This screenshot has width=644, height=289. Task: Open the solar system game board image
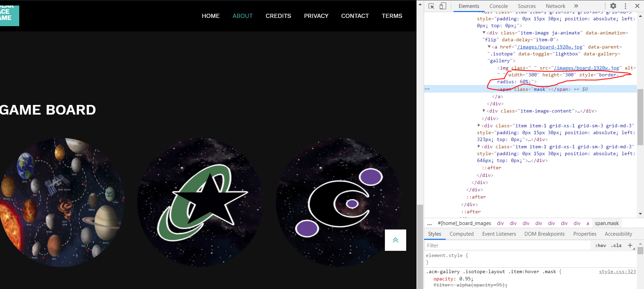pyautogui.click(x=62, y=203)
